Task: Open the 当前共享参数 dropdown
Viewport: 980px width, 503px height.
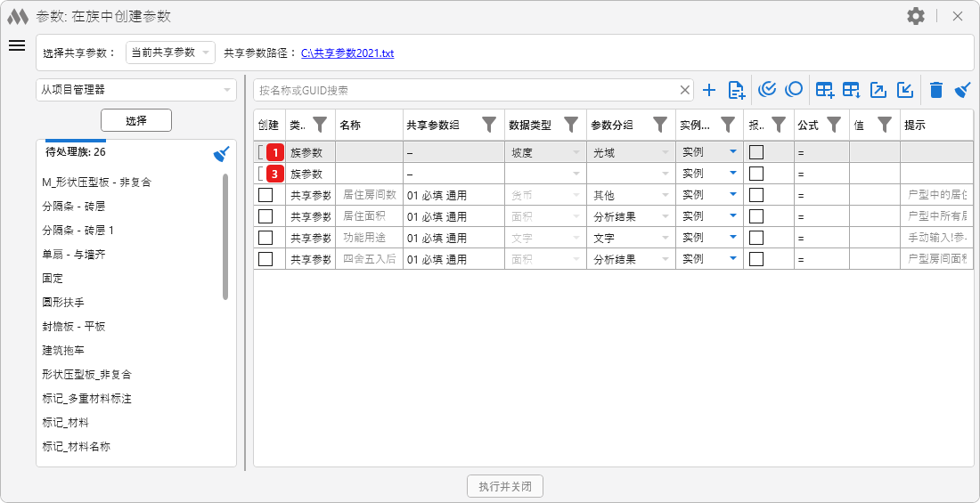Action: click(170, 53)
